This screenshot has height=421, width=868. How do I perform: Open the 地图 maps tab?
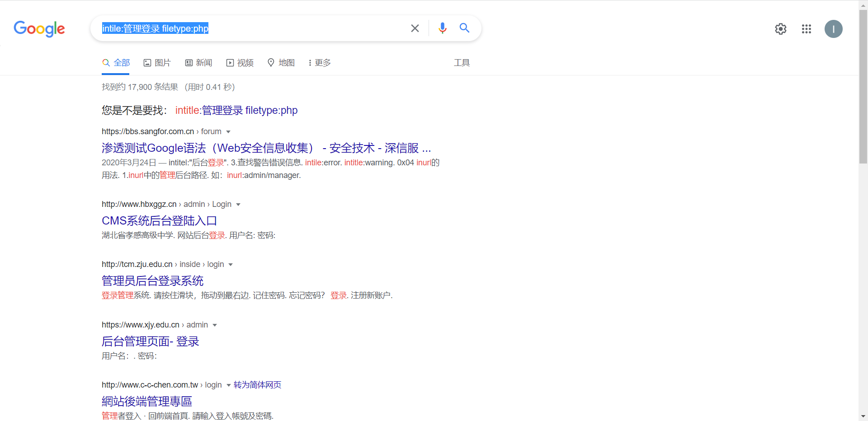(281, 63)
